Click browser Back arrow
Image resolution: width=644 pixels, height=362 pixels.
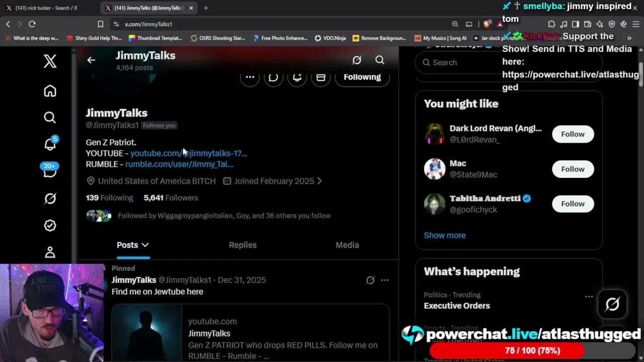[8, 24]
